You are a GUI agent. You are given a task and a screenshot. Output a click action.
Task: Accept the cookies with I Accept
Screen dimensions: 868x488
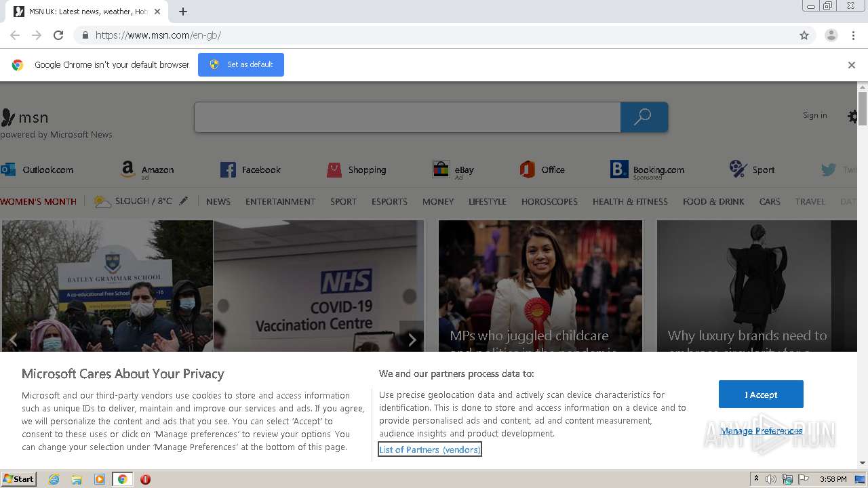click(761, 394)
